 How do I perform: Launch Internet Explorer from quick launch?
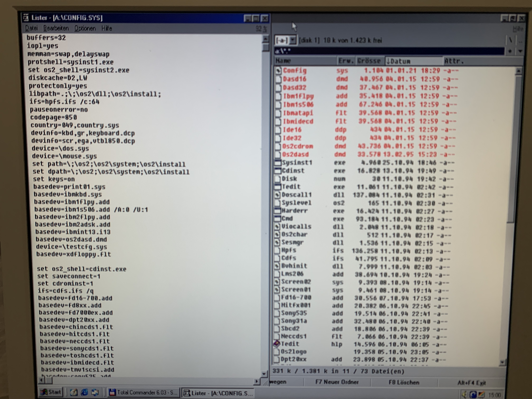pos(84,393)
